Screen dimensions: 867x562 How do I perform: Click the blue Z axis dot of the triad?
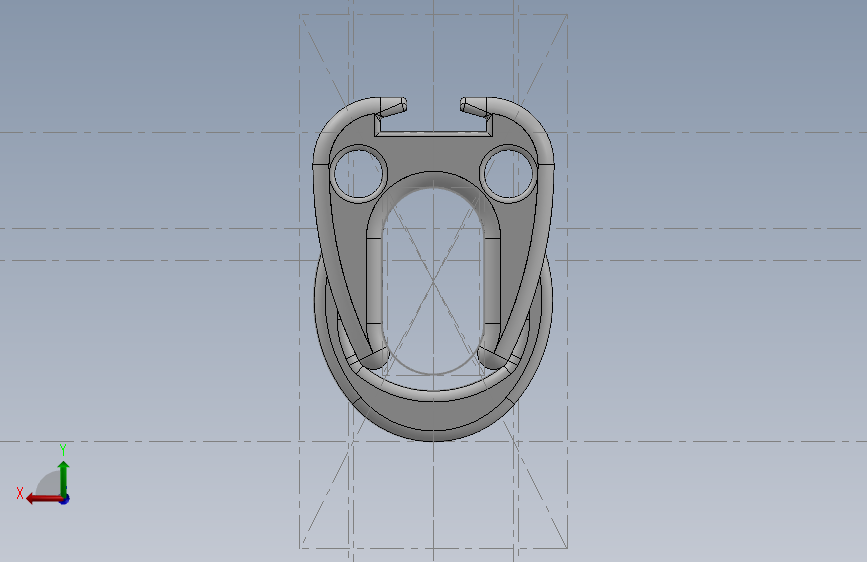pyautogui.click(x=65, y=499)
